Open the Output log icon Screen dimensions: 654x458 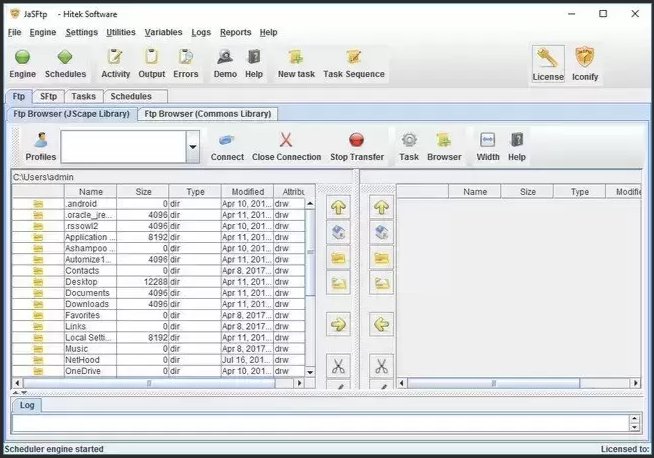[x=151, y=57]
